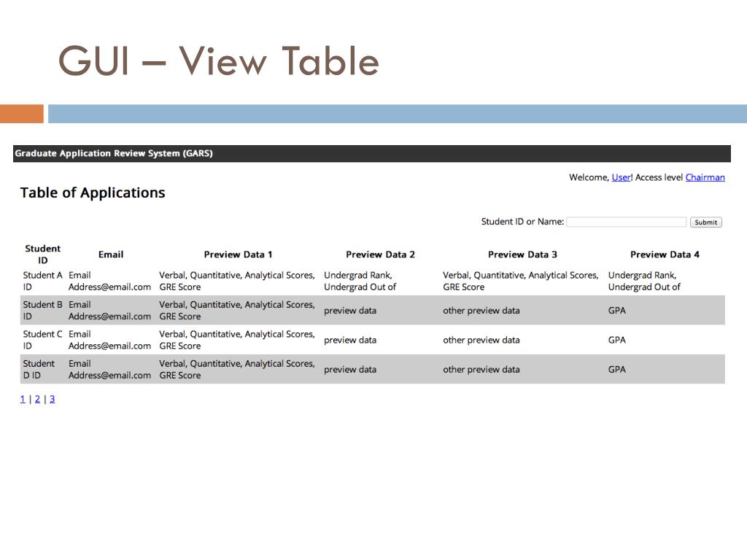Open the User profile link
The image size is (747, 560).
click(x=622, y=177)
